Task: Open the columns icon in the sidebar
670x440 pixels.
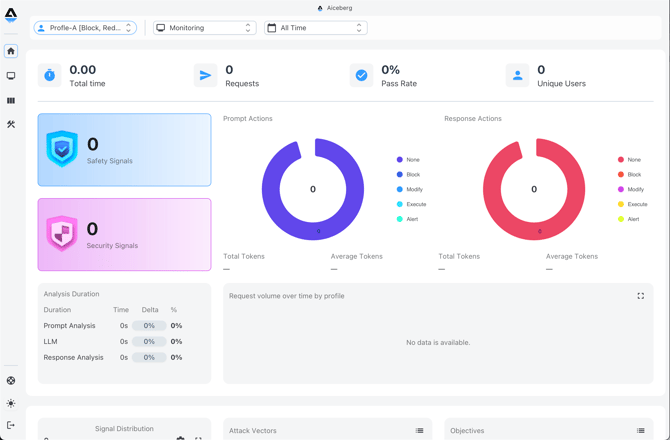Action: 11,101
